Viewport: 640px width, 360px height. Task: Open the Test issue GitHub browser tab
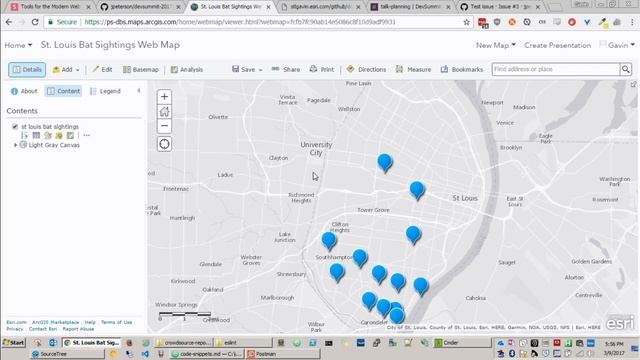click(x=500, y=7)
